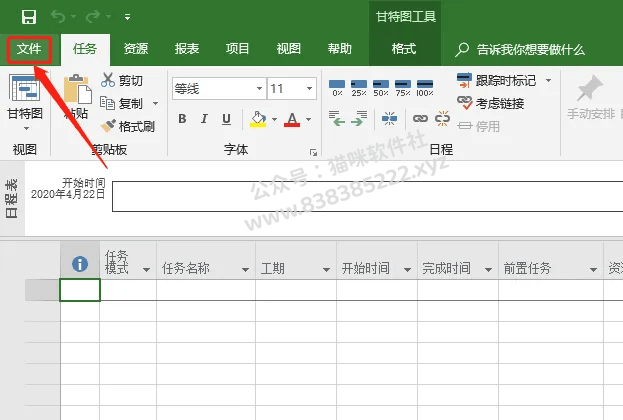
Task: Open the 字体 dialog launcher
Action: pyautogui.click(x=313, y=152)
